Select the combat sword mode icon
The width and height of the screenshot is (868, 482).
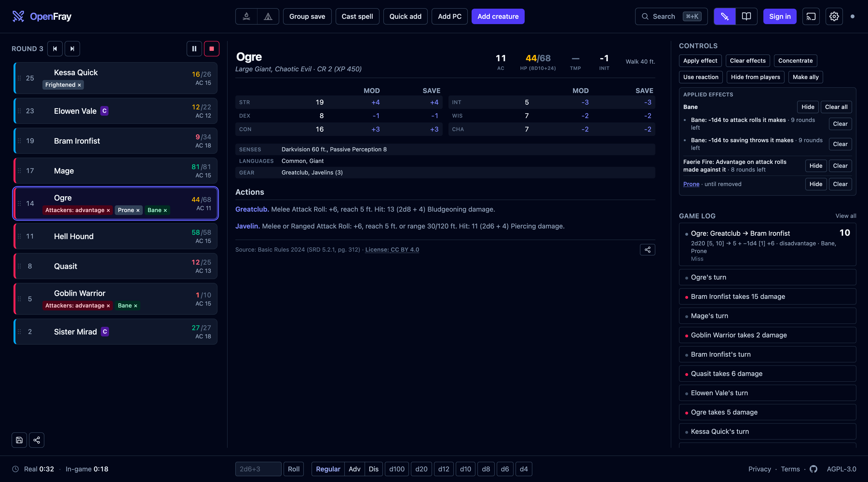point(725,16)
